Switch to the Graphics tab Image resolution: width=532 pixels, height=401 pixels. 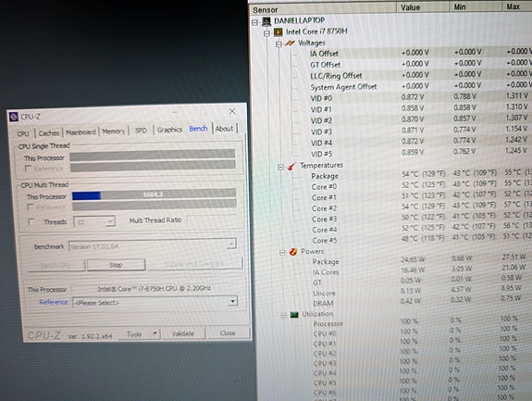tap(169, 130)
